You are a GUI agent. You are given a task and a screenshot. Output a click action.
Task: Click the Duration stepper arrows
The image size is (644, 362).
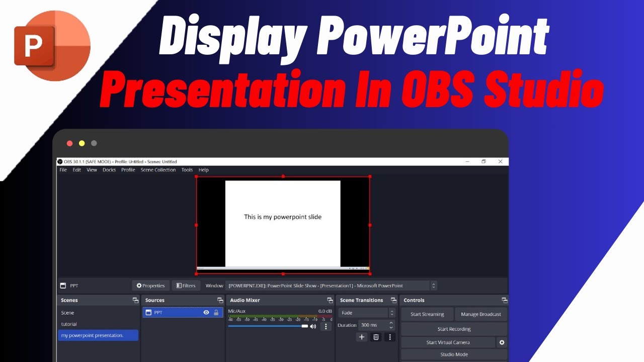(x=392, y=325)
